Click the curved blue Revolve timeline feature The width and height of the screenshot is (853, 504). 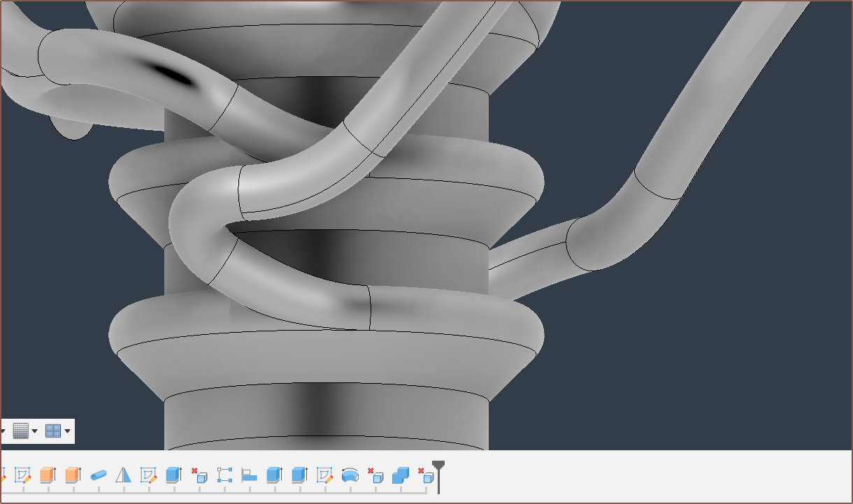350,476
